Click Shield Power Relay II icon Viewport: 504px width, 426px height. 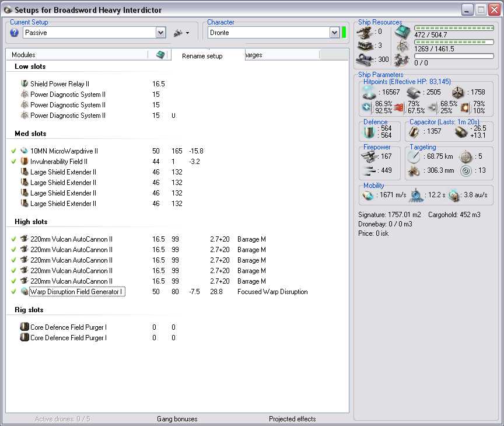coord(24,83)
